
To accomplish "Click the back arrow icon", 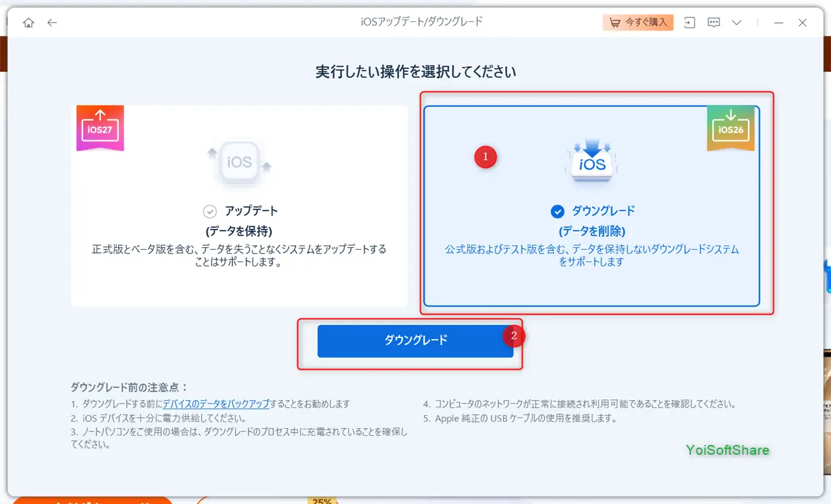I will tap(53, 23).
